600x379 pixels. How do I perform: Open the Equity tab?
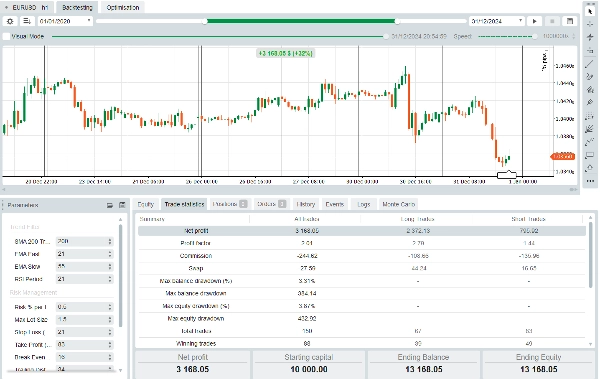coord(145,204)
